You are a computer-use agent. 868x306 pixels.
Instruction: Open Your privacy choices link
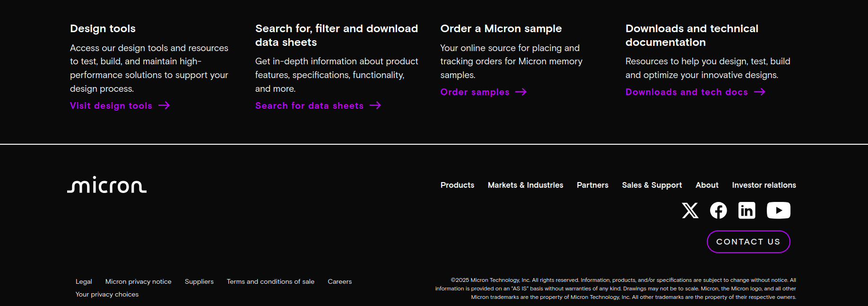107,295
